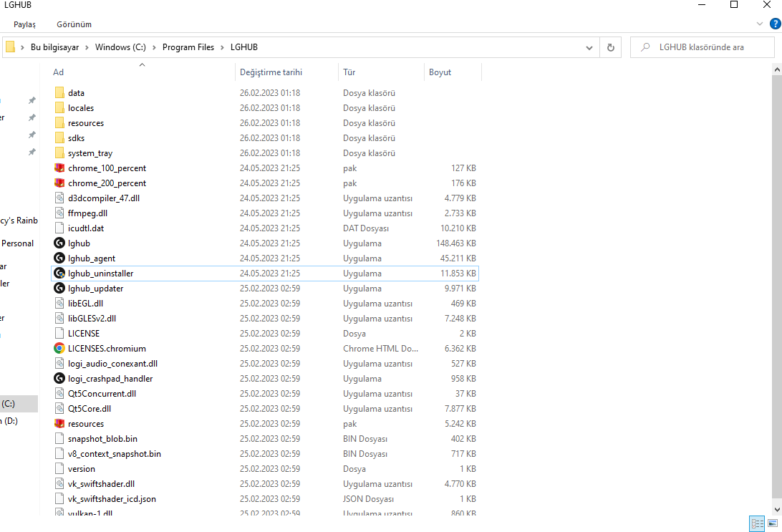Expand the ribbon with the chevron
The image size is (782, 532).
pos(760,24)
